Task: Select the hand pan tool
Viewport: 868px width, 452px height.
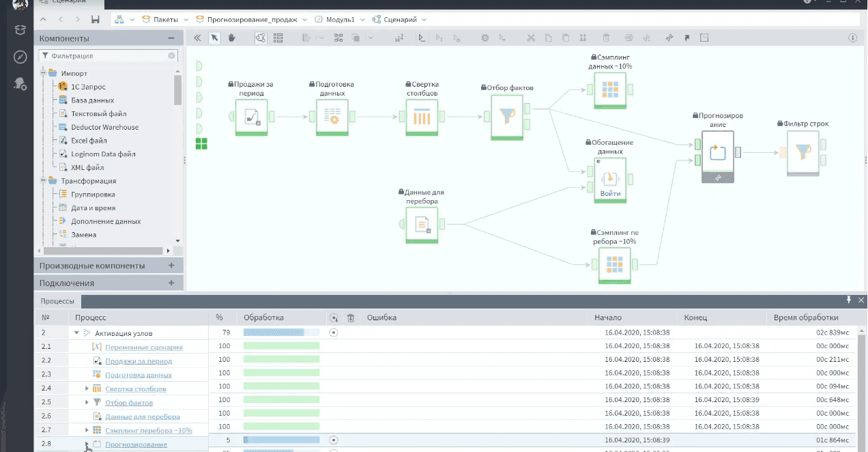Action: click(x=232, y=38)
